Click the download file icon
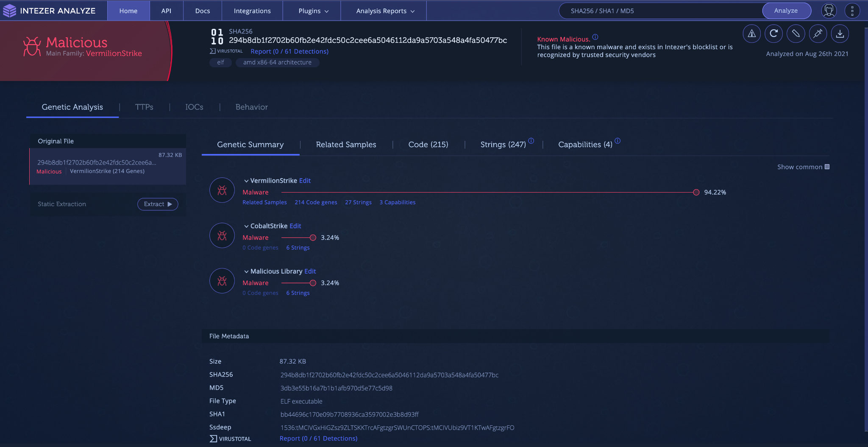 840,34
